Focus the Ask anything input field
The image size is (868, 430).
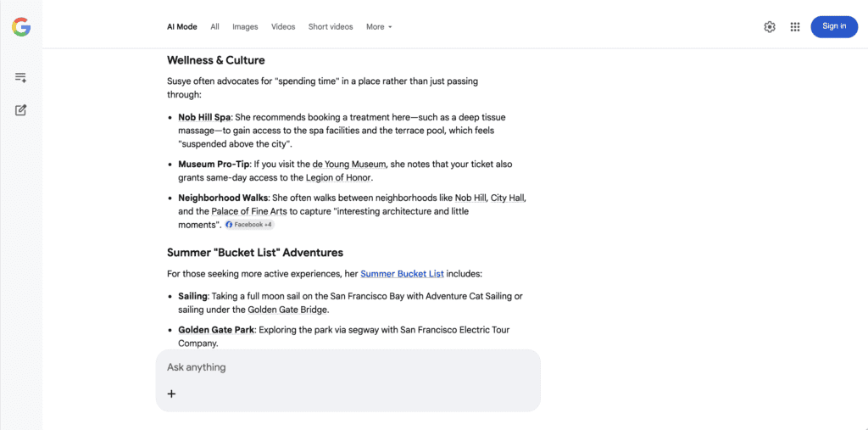[348, 367]
